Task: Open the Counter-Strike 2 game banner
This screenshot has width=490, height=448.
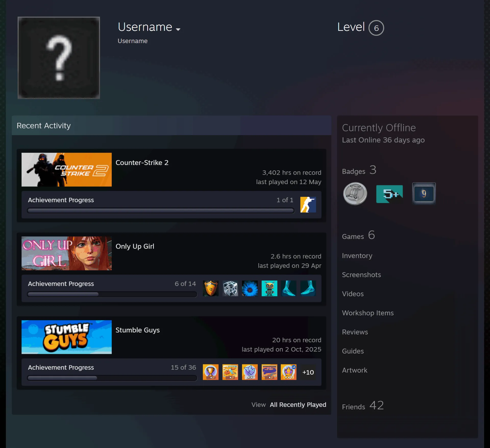Action: (x=67, y=170)
